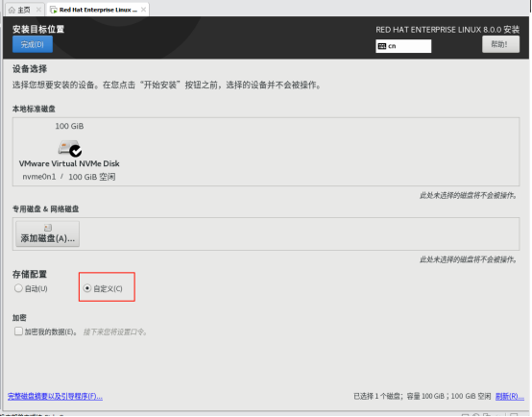Click the 安装目标位置 page title
This screenshot has width=532, height=417.
tap(38, 29)
